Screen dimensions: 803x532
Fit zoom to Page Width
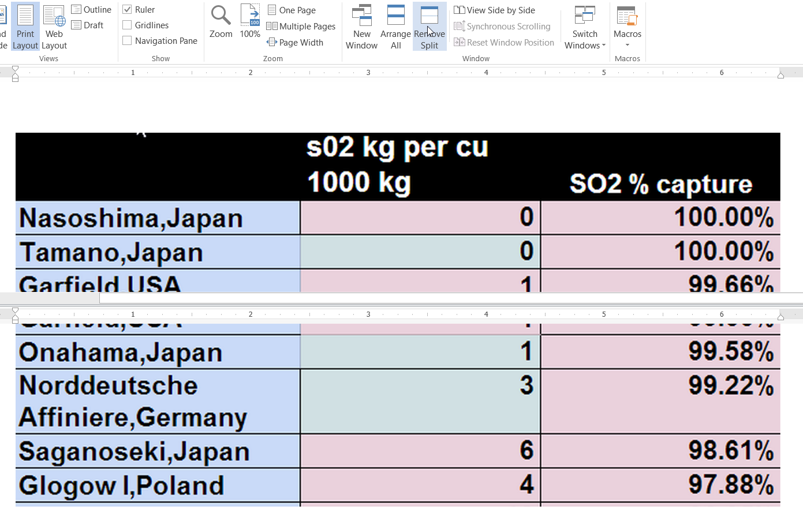[x=295, y=43]
